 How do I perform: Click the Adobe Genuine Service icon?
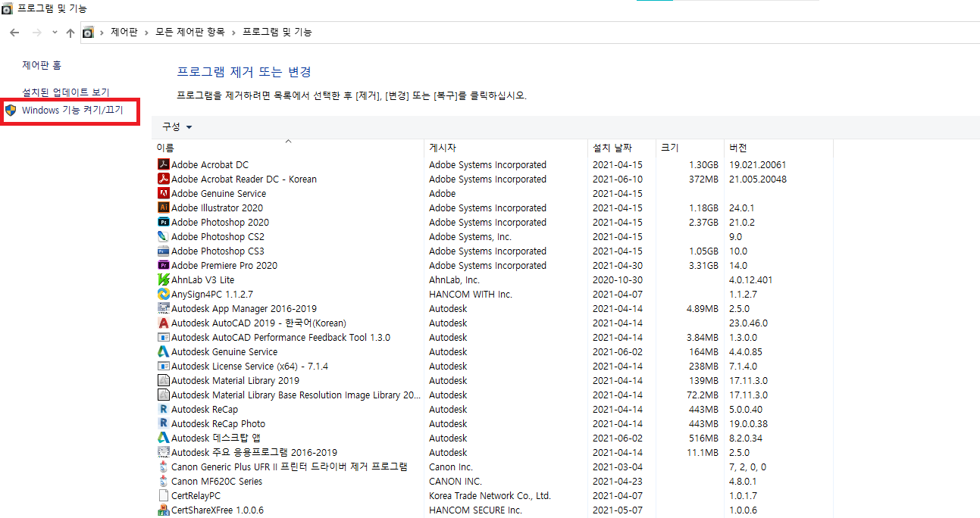tap(163, 193)
